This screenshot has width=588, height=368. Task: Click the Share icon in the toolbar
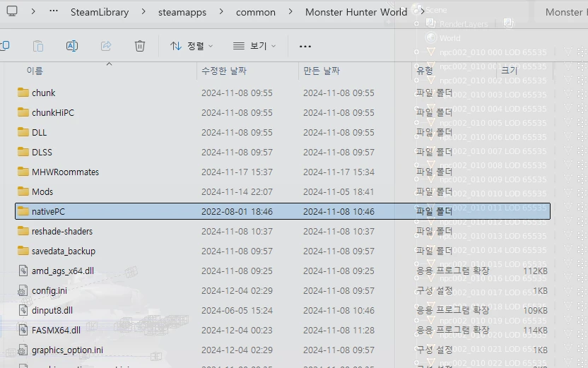point(106,46)
